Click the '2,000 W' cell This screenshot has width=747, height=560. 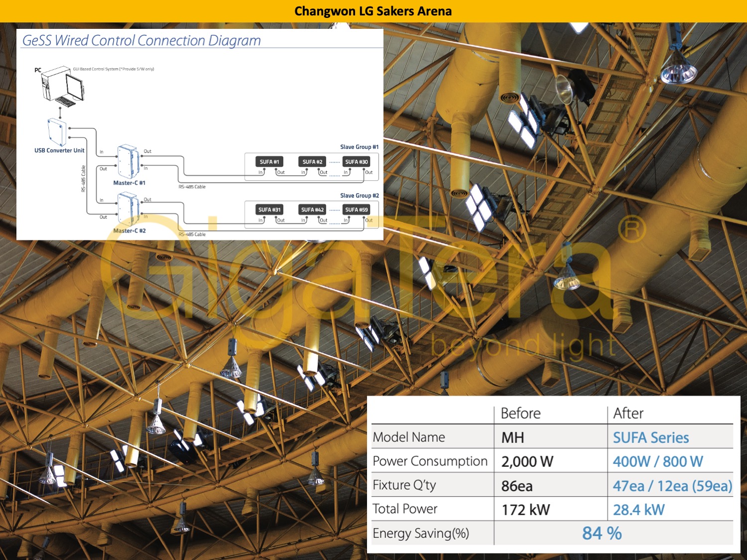[527, 461]
